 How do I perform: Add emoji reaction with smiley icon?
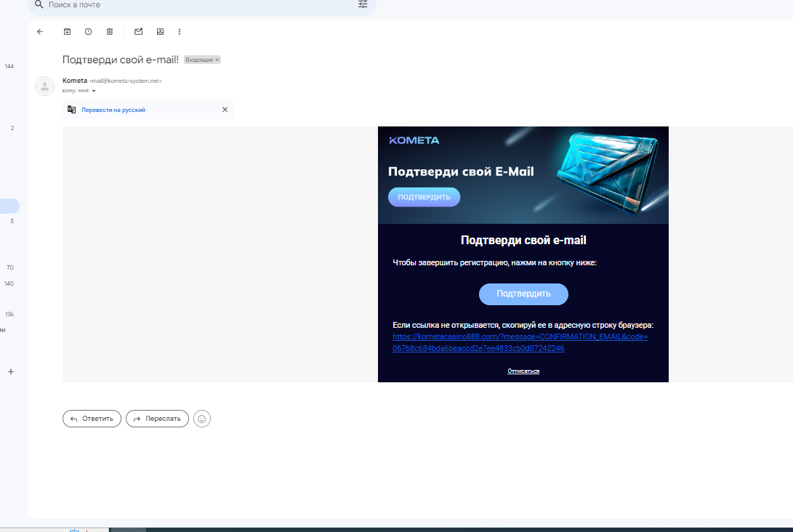(202, 419)
